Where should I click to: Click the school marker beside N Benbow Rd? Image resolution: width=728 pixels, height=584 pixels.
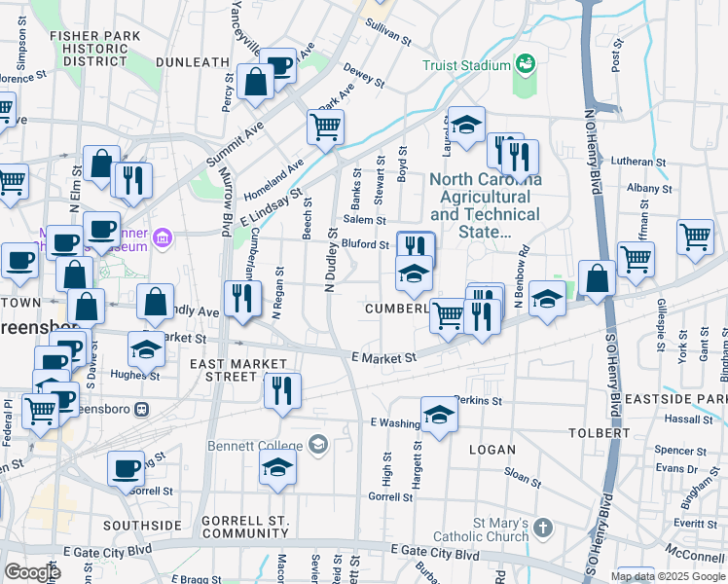(547, 301)
